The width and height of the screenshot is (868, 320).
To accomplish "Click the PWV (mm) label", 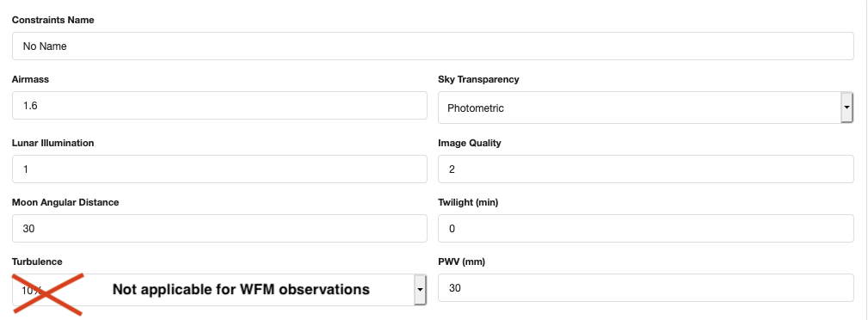I will tap(462, 262).
